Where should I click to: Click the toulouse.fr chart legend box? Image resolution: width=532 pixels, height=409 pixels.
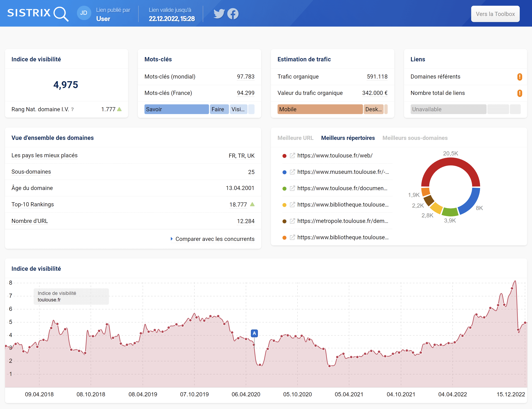coord(71,297)
